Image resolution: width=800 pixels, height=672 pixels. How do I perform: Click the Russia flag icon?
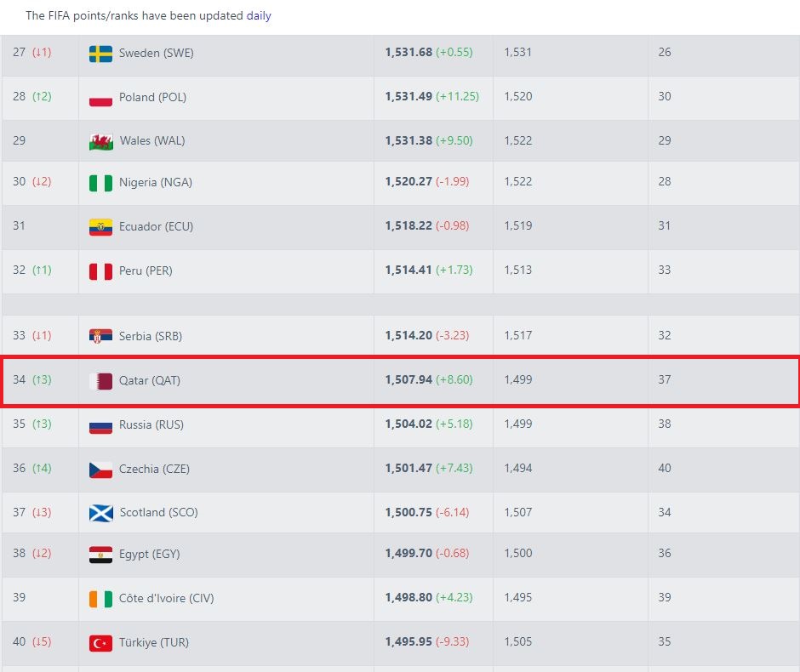(100, 425)
